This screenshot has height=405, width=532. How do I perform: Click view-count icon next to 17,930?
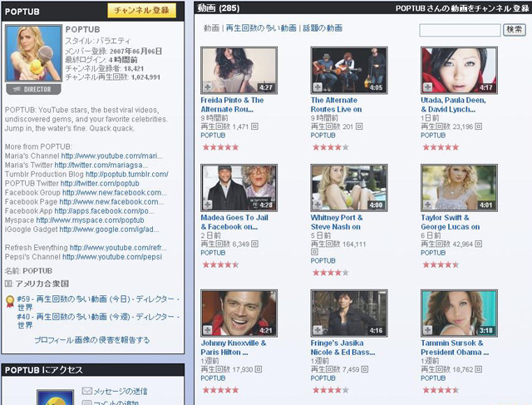click(x=258, y=369)
